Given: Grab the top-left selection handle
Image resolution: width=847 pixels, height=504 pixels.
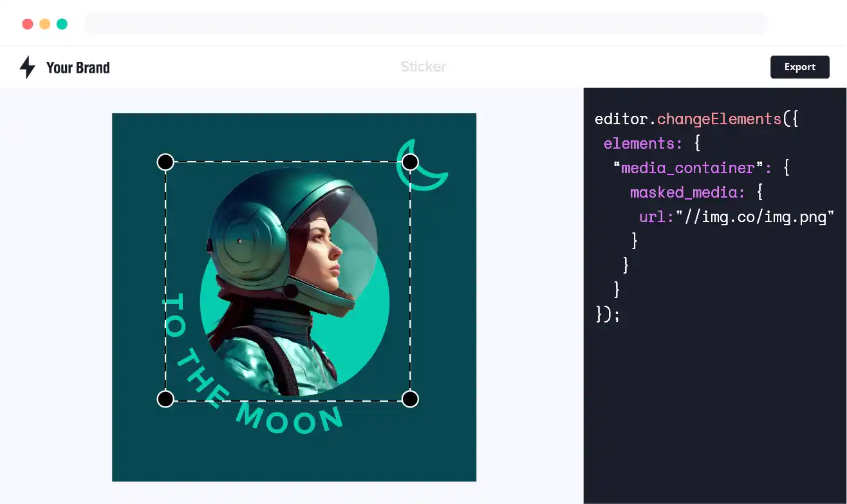Looking at the screenshot, I should point(165,162).
